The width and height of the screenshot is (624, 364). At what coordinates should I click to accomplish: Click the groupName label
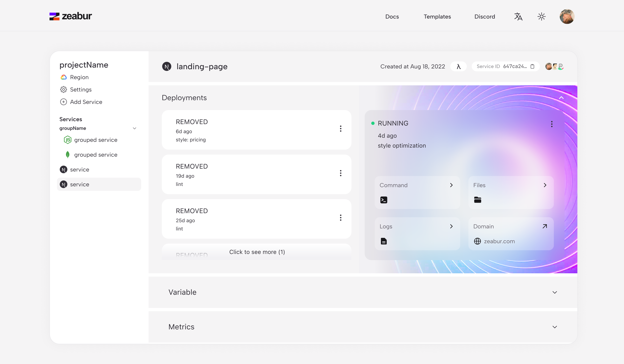pyautogui.click(x=73, y=128)
